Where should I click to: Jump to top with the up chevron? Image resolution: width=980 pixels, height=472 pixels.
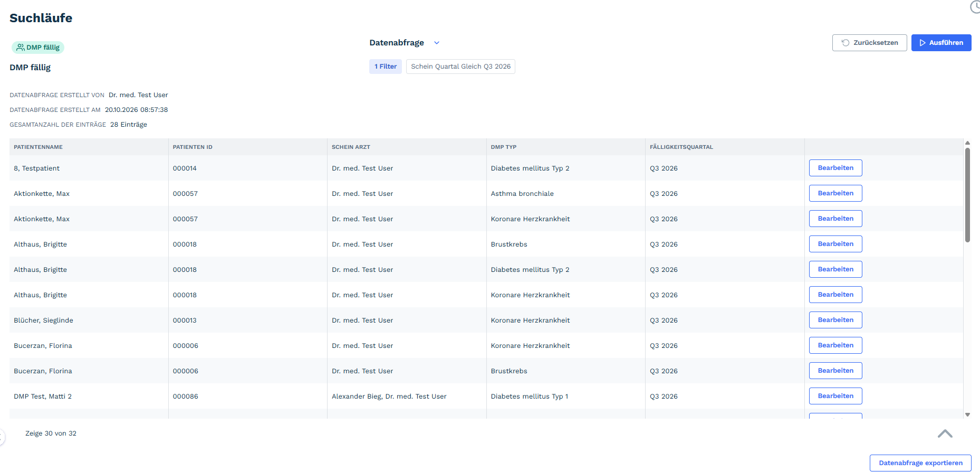[x=945, y=433]
